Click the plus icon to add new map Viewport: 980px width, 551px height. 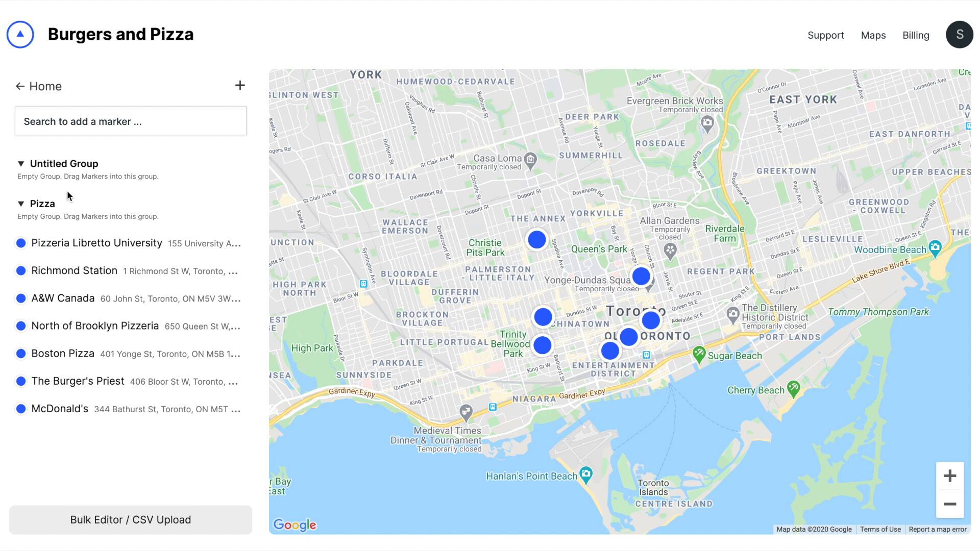pyautogui.click(x=240, y=85)
